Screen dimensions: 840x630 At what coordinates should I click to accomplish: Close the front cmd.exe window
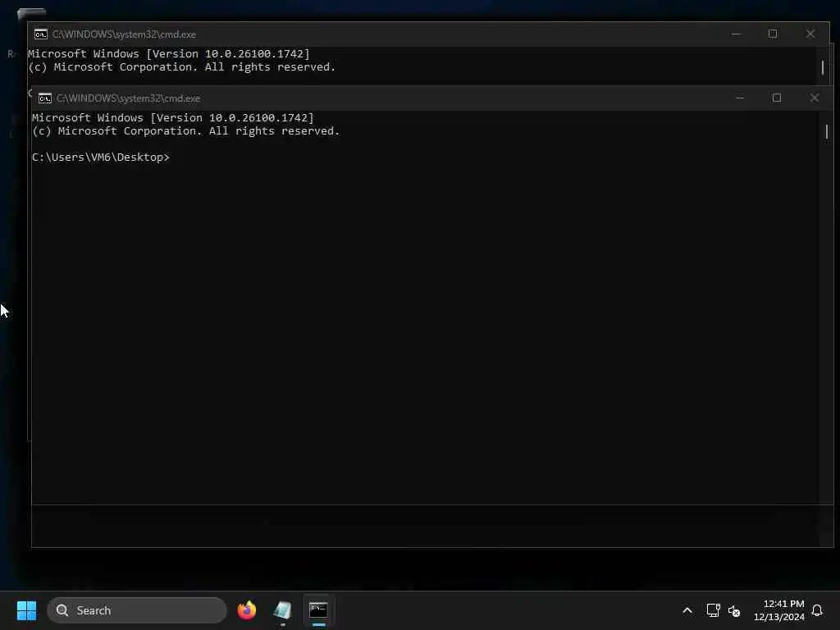tap(815, 98)
